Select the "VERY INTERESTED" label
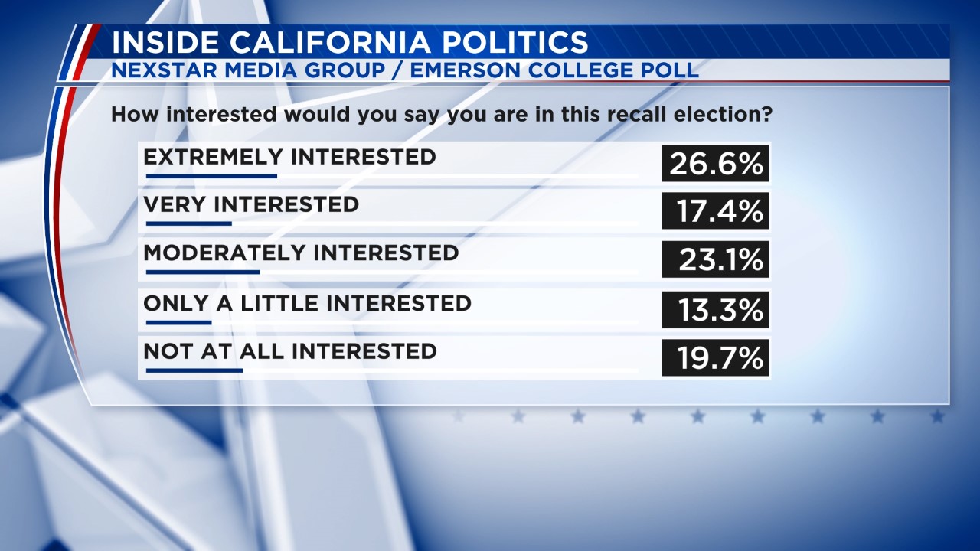 point(251,204)
